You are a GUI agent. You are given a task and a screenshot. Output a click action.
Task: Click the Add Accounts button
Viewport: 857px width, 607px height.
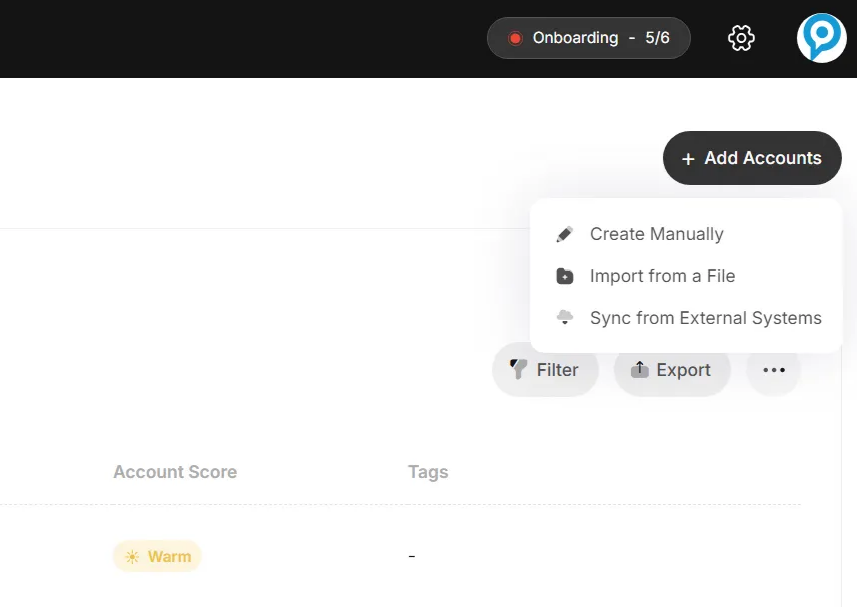click(752, 158)
